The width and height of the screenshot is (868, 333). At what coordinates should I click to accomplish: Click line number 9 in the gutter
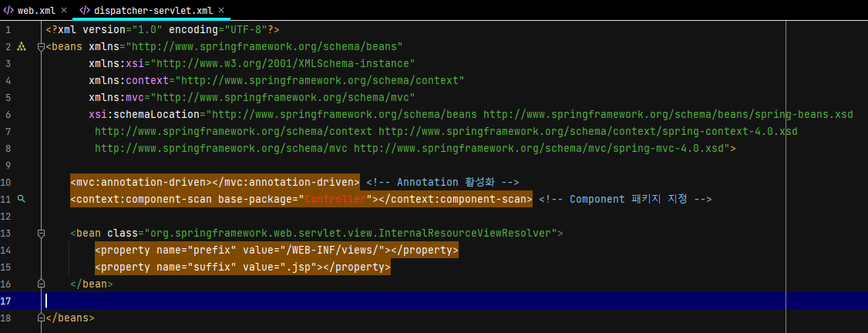(8, 166)
